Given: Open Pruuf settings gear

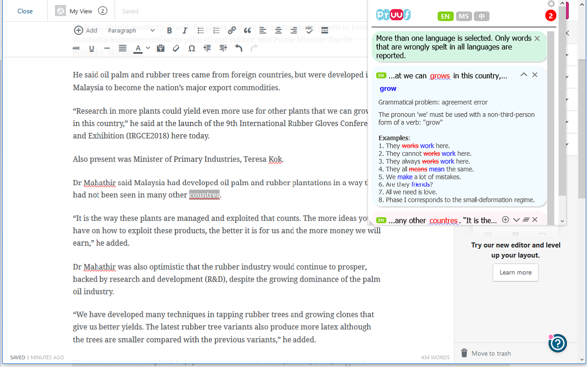Looking at the screenshot, I should pyautogui.click(x=552, y=4).
